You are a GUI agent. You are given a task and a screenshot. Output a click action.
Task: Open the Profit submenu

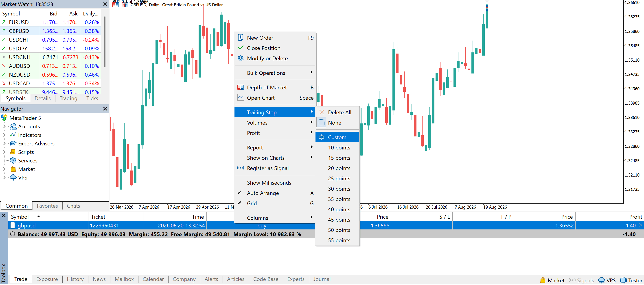coord(275,133)
